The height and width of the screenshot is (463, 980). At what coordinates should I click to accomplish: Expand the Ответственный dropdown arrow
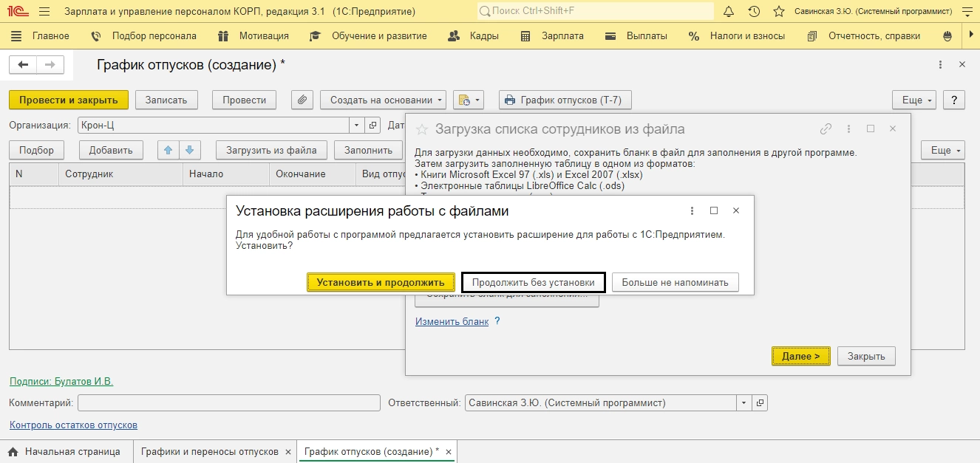pyautogui.click(x=743, y=403)
